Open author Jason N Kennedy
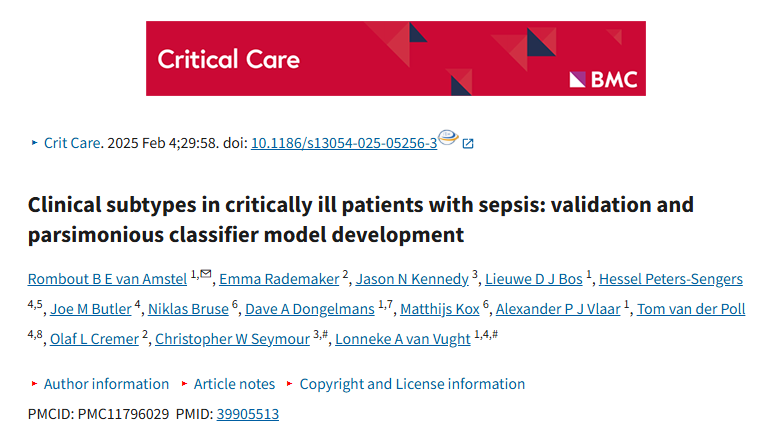775x441 pixels. [412, 279]
